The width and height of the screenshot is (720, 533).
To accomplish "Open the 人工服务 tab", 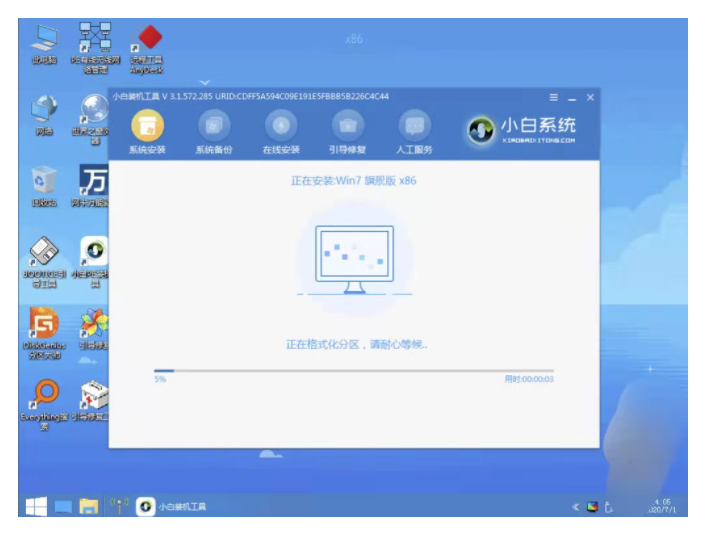I will click(414, 132).
